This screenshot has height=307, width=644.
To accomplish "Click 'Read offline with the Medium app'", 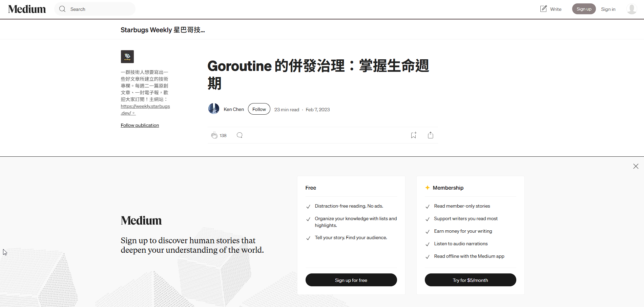I will click(469, 256).
